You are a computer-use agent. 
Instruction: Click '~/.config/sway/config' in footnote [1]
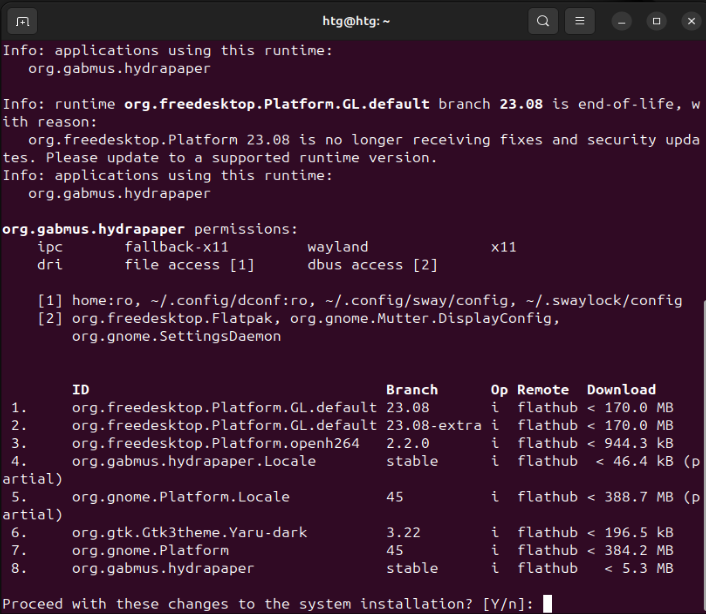click(x=416, y=301)
